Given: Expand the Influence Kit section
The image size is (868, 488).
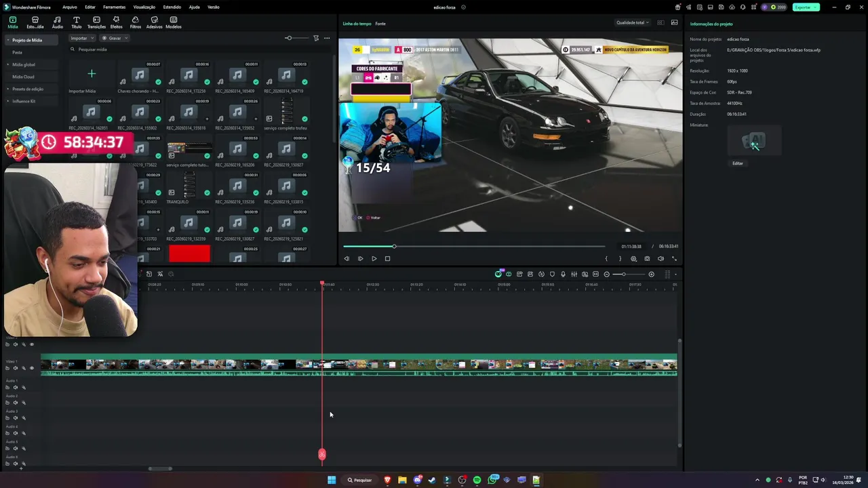Looking at the screenshot, I should (x=7, y=101).
